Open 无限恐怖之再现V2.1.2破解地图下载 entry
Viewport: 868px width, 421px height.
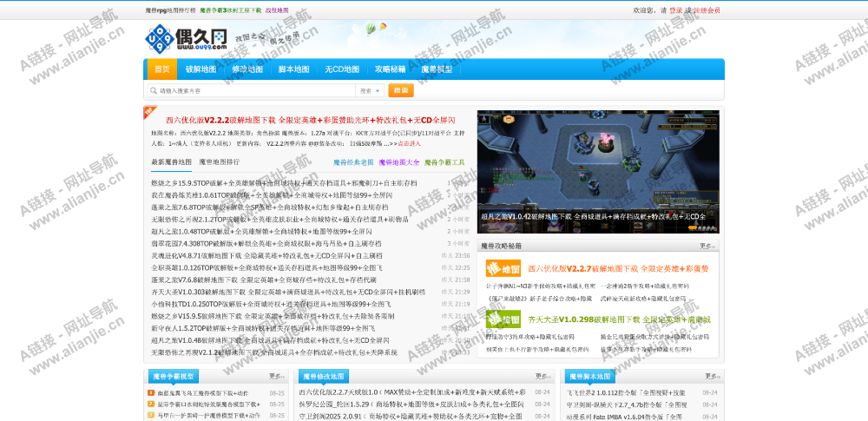274,352
